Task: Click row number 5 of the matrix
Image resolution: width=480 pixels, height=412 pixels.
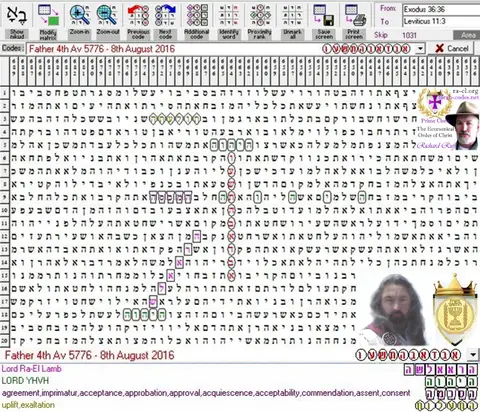Action: [5, 145]
